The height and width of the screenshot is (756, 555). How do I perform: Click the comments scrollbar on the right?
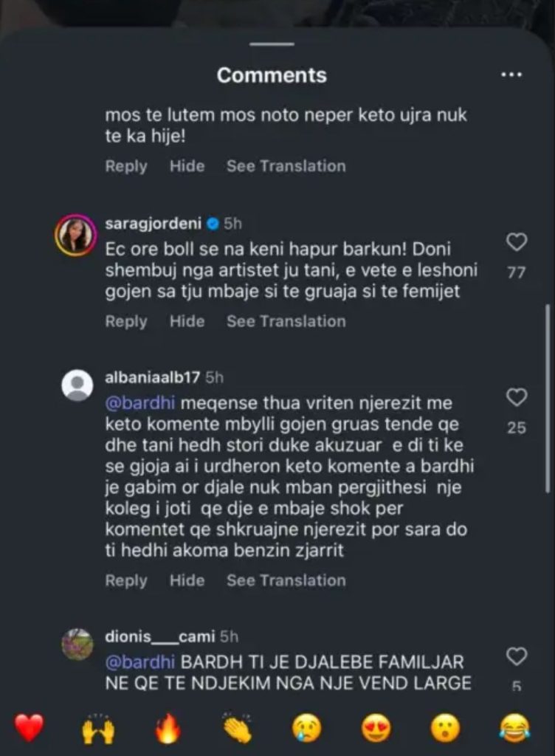click(x=547, y=399)
